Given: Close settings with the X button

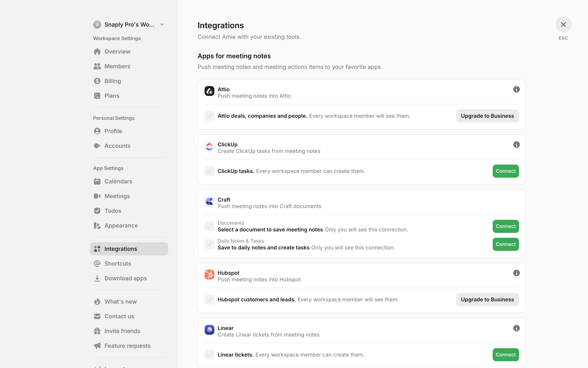Looking at the screenshot, I should point(563,25).
